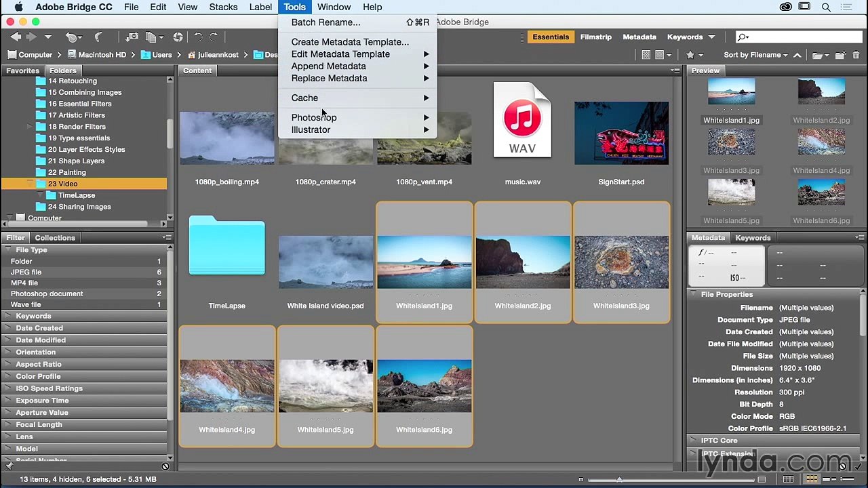This screenshot has width=868, height=488.
Task: Open thumbnail quality options icon
Action: point(663,55)
